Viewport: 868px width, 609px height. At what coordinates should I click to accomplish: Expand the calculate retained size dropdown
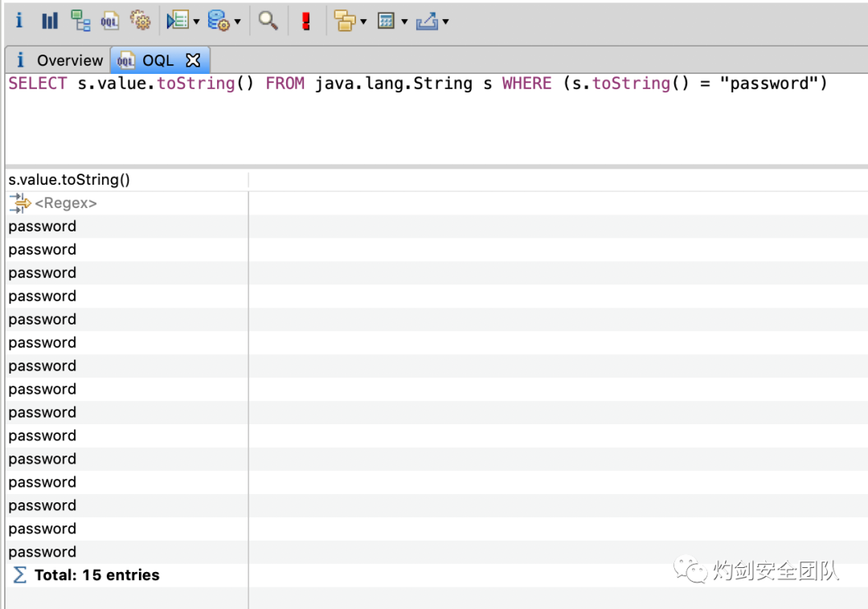point(404,22)
